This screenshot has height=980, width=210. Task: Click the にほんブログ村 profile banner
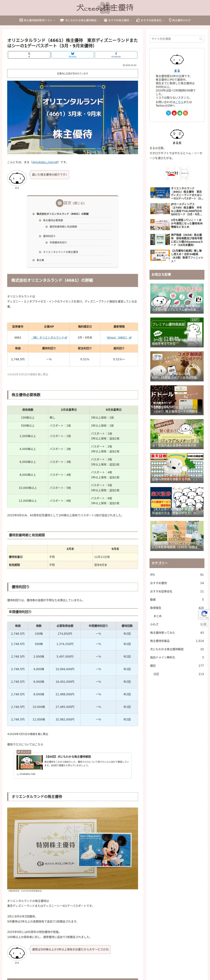point(177,173)
